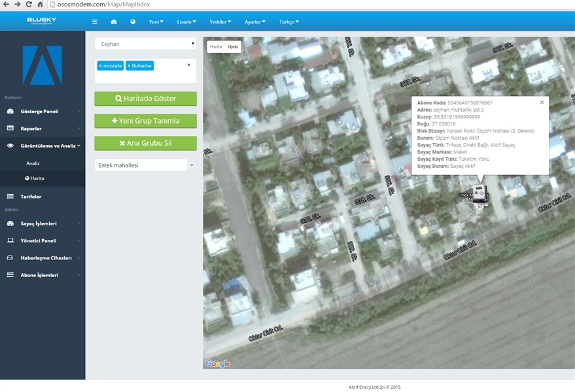
Task: Open the Yeni dropdown menu
Action: [x=156, y=22]
